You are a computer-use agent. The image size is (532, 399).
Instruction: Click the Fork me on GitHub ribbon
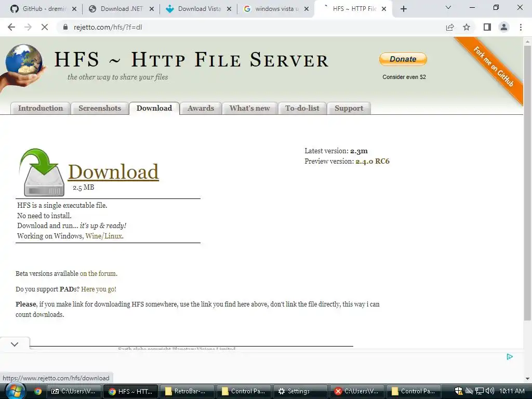tap(493, 67)
